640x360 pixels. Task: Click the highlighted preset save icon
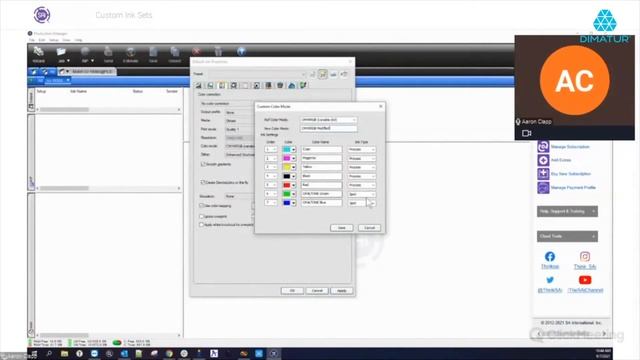tap(323, 74)
